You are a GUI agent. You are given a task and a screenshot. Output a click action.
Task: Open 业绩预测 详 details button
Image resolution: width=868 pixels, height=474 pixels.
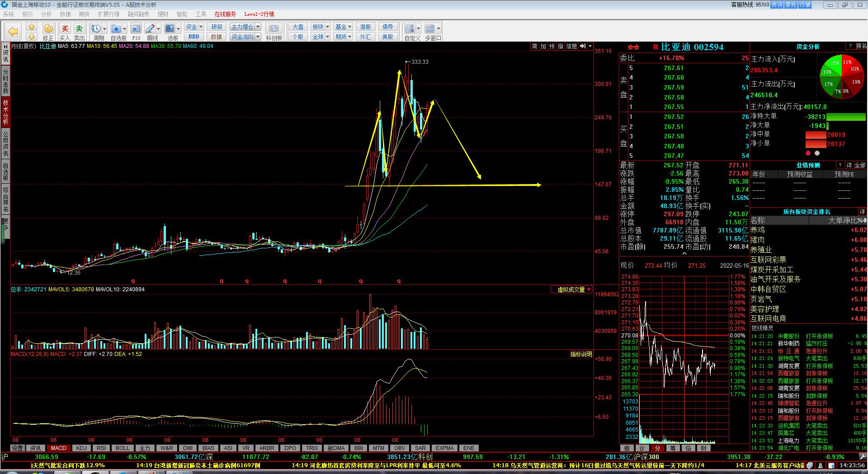pyautogui.click(x=849, y=165)
